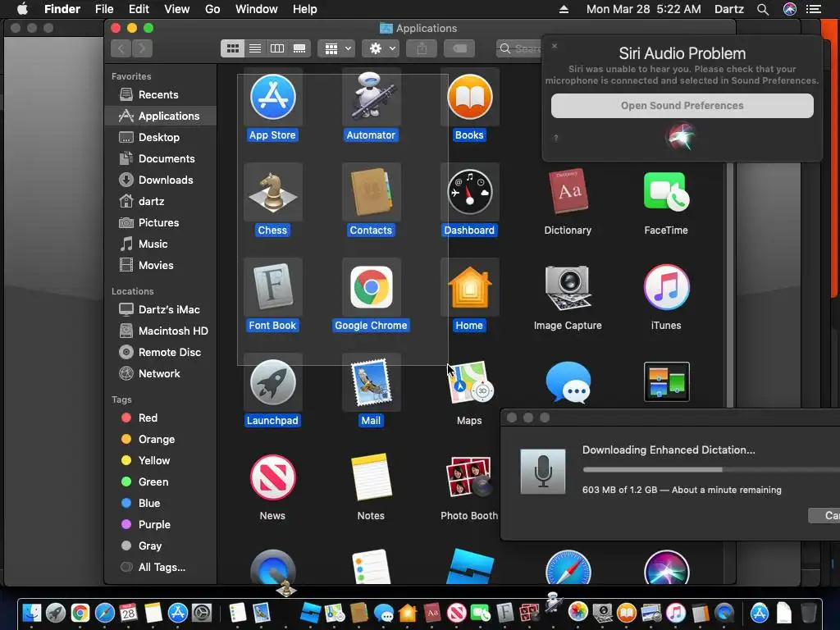
Task: Dismiss the Siri Audio Problem panel
Action: (x=555, y=46)
